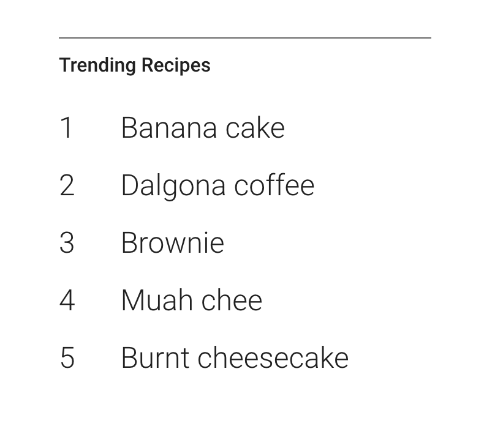This screenshot has width=484, height=448.
Task: Open the Muah chee recipe
Action: pyautogui.click(x=191, y=301)
